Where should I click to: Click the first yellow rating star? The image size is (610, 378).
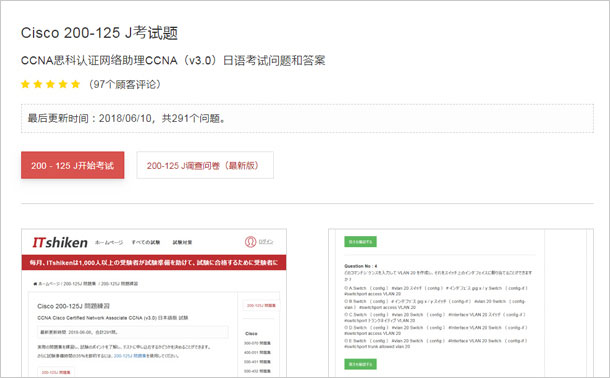25,84
